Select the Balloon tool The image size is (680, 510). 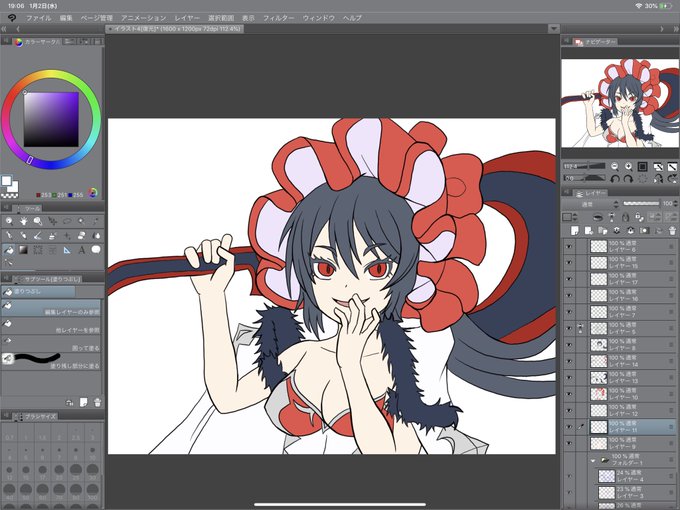point(96,250)
